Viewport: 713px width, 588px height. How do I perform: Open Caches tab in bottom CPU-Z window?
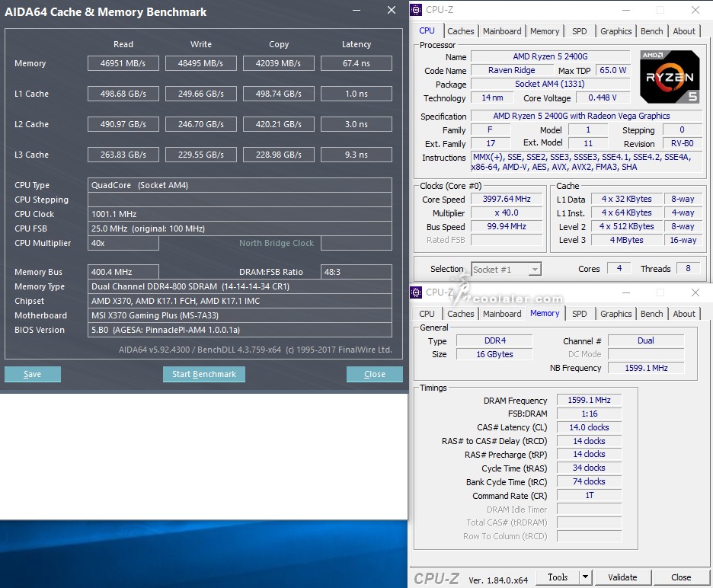[460, 313]
